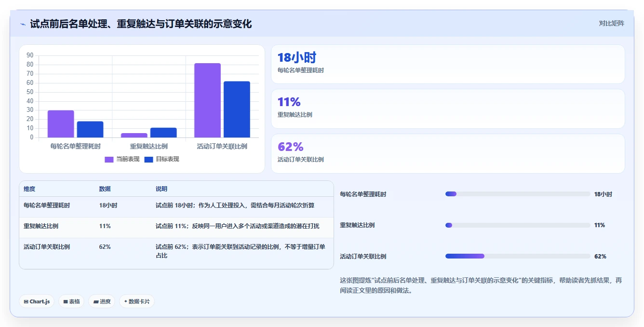The width and height of the screenshot is (644, 327).
Task: Click progress label 重复触达比例
Action: click(357, 225)
